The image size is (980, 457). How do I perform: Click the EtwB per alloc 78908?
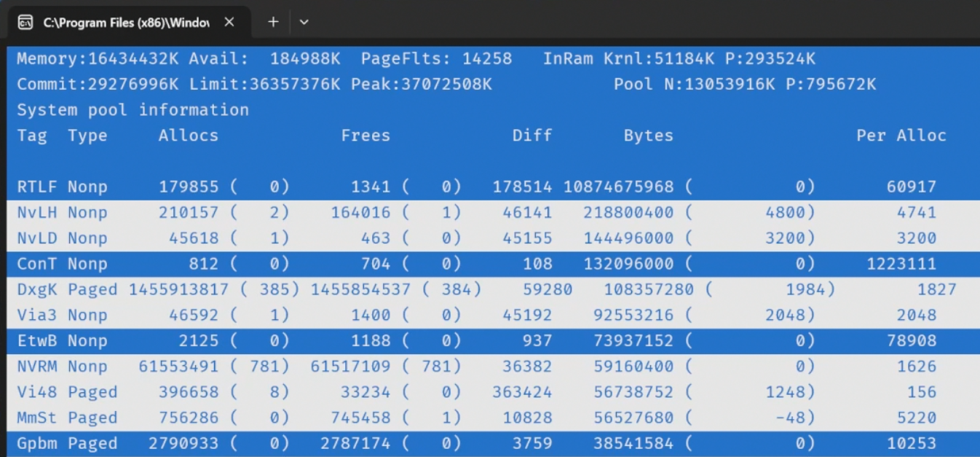pyautogui.click(x=912, y=340)
